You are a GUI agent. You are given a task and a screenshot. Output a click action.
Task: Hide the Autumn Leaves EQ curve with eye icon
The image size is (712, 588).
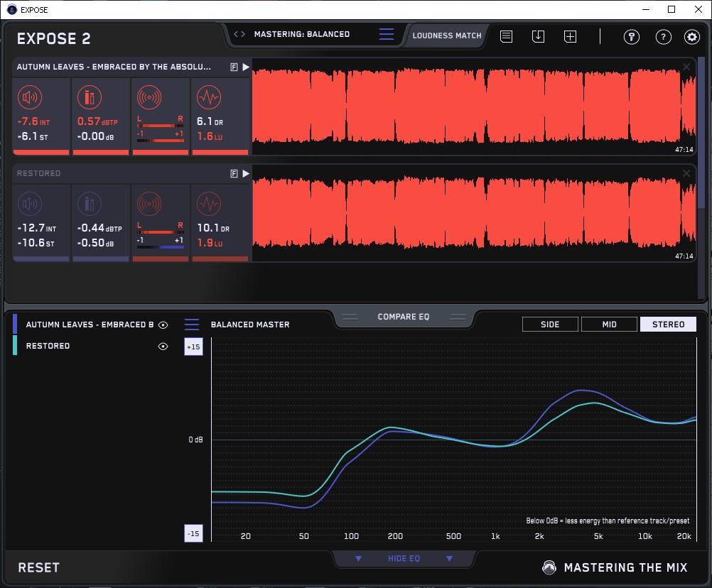[x=163, y=325]
